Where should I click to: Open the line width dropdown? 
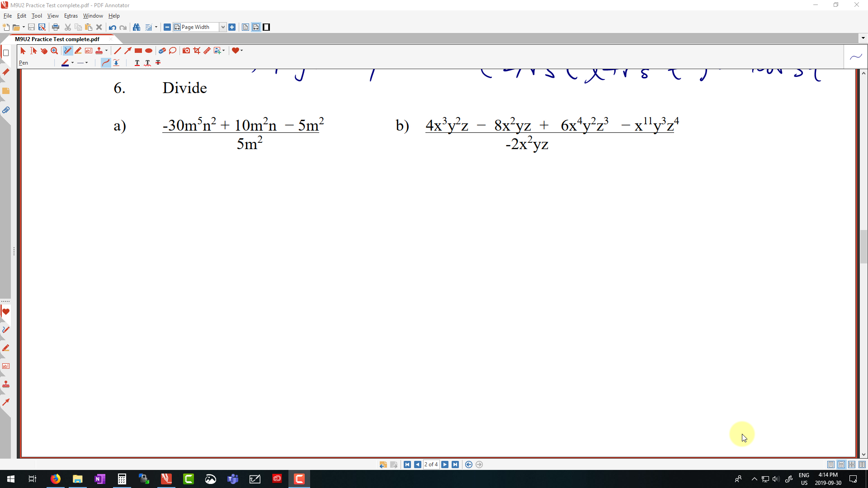[x=82, y=63]
